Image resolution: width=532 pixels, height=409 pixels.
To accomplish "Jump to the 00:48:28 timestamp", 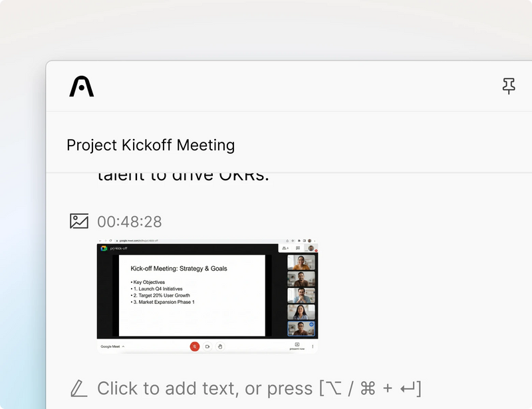I will click(130, 221).
